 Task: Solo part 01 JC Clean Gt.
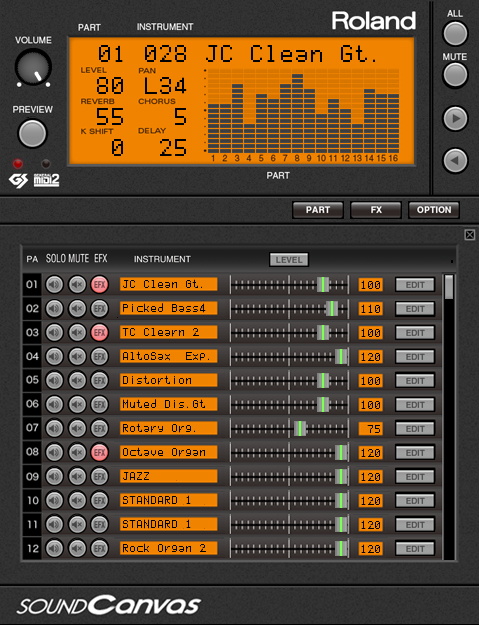54,285
